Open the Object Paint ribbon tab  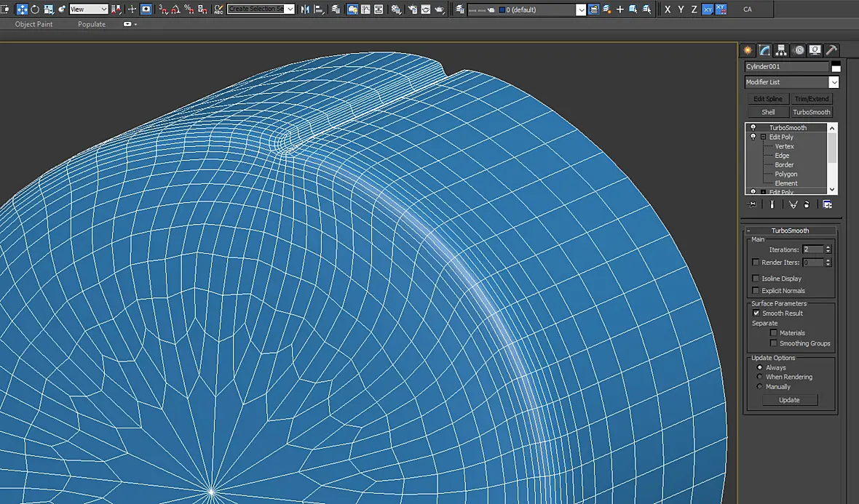(34, 24)
